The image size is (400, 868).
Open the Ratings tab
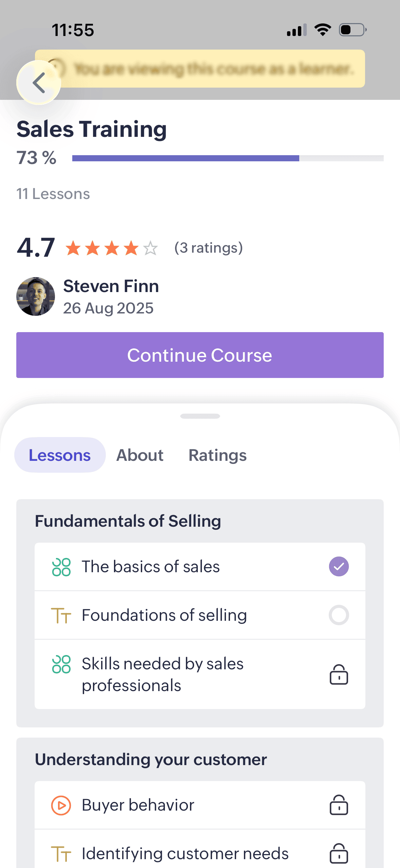[217, 455]
